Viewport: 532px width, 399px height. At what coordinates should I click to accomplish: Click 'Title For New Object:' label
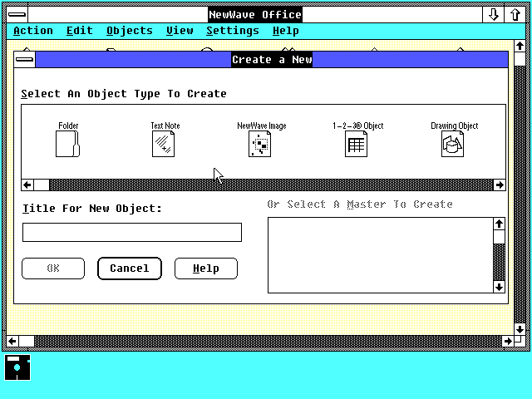pyautogui.click(x=92, y=209)
